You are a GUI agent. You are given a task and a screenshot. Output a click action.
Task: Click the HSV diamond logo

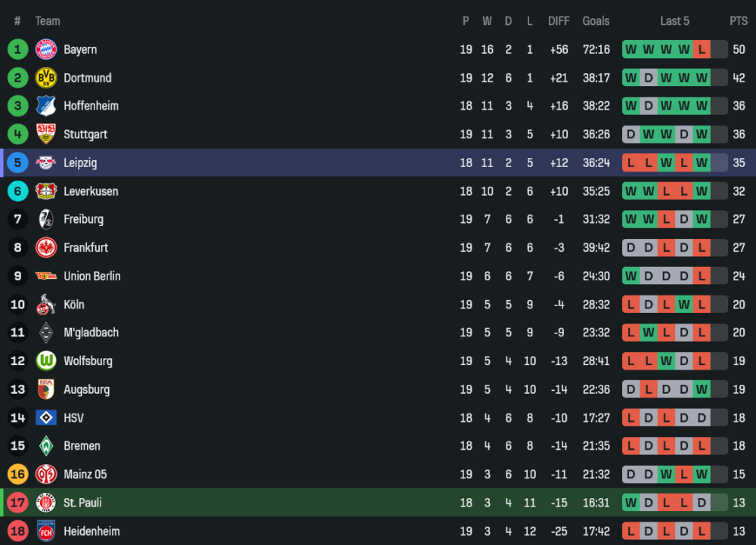[46, 417]
